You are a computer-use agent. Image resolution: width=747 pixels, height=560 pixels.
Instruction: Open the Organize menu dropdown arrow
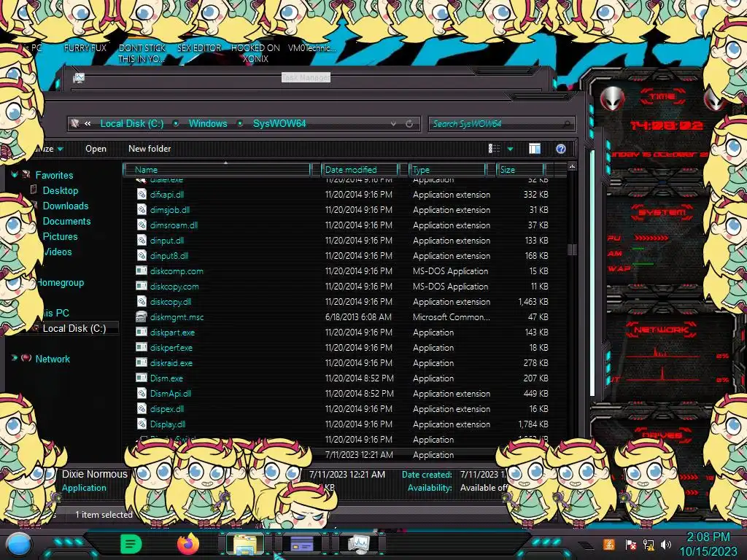point(61,149)
